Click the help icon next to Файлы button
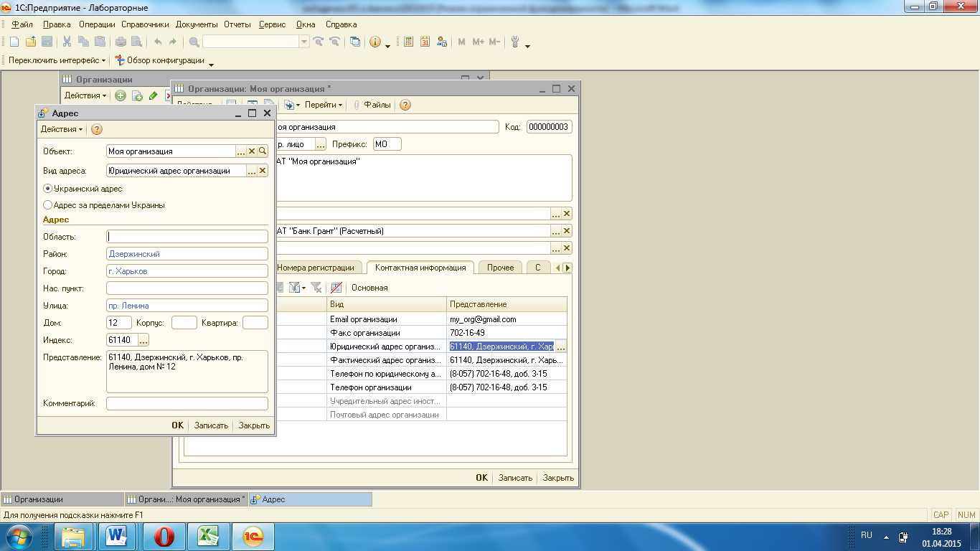 [x=405, y=105]
